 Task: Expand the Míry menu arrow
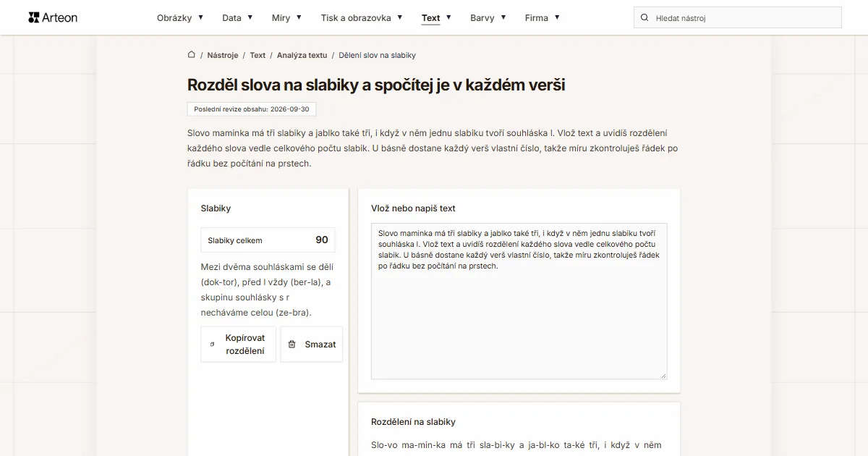[299, 17]
